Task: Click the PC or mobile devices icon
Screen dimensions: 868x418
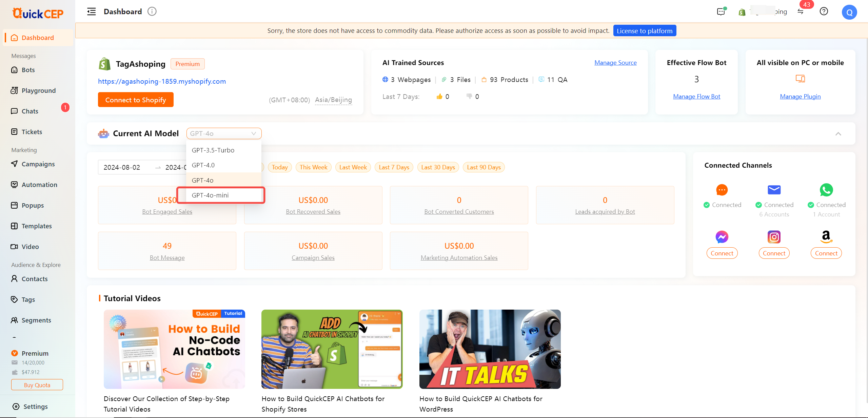Action: tap(800, 79)
